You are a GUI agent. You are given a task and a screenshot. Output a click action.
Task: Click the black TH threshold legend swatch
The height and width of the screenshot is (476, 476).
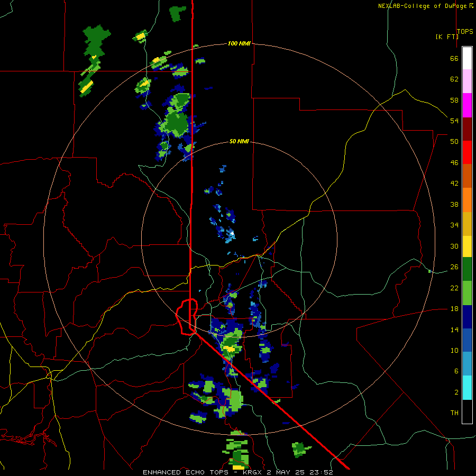(x=467, y=411)
